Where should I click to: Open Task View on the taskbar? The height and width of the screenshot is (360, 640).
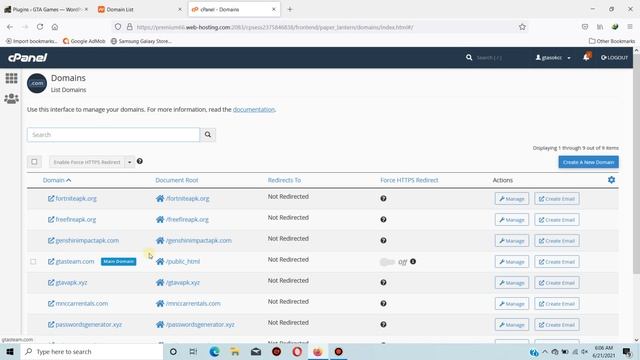pos(193,351)
